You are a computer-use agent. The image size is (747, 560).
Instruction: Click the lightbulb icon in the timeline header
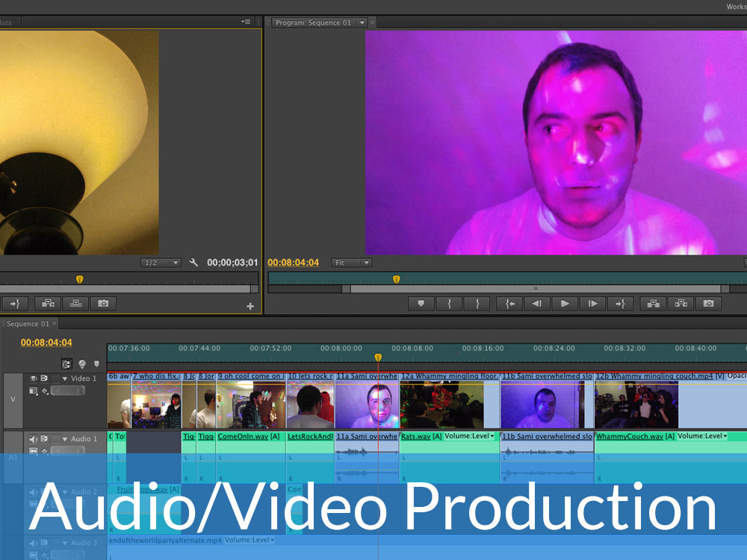(82, 364)
